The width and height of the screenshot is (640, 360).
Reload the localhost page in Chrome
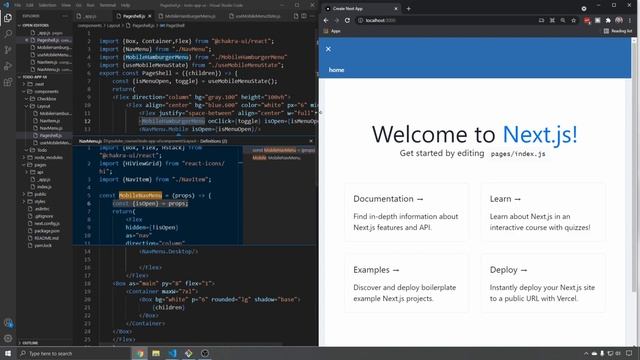[x=347, y=20]
